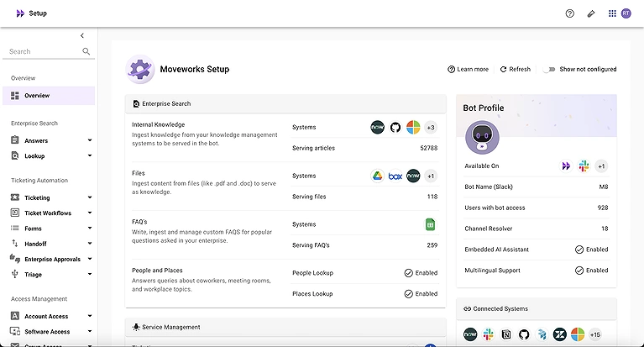The image size is (644, 347).
Task: Select Overview in the sidebar
Action: [x=49, y=96]
